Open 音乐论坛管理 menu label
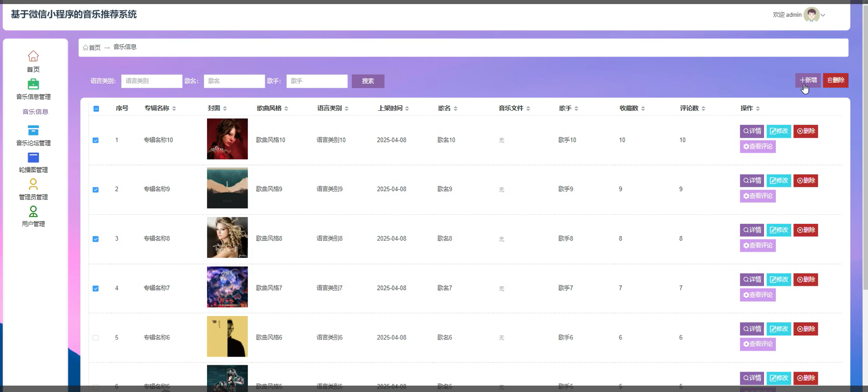The image size is (868, 392). pyautogui.click(x=33, y=143)
